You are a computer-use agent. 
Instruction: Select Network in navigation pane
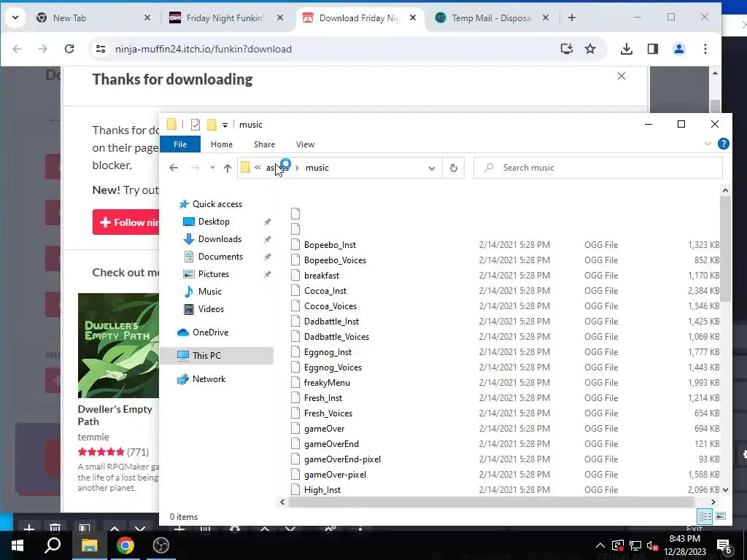pos(209,379)
